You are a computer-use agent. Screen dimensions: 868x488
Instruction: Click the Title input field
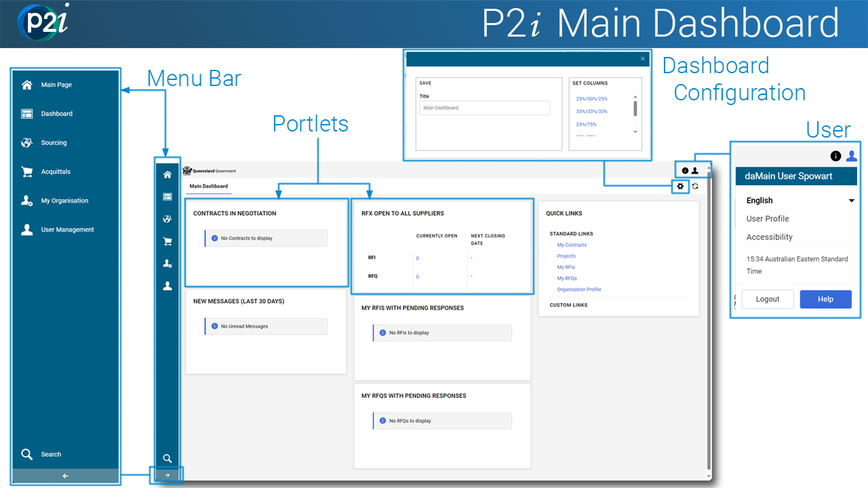[485, 108]
